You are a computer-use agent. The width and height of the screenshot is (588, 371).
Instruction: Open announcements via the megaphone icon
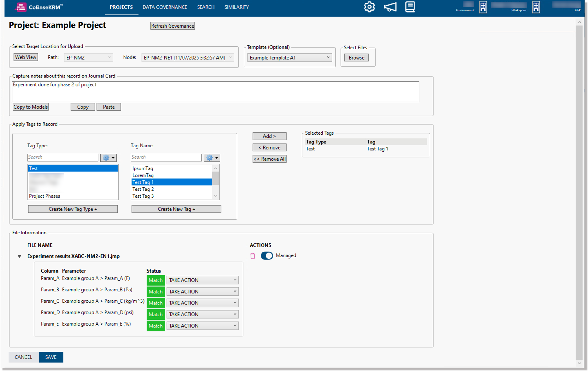pos(390,7)
